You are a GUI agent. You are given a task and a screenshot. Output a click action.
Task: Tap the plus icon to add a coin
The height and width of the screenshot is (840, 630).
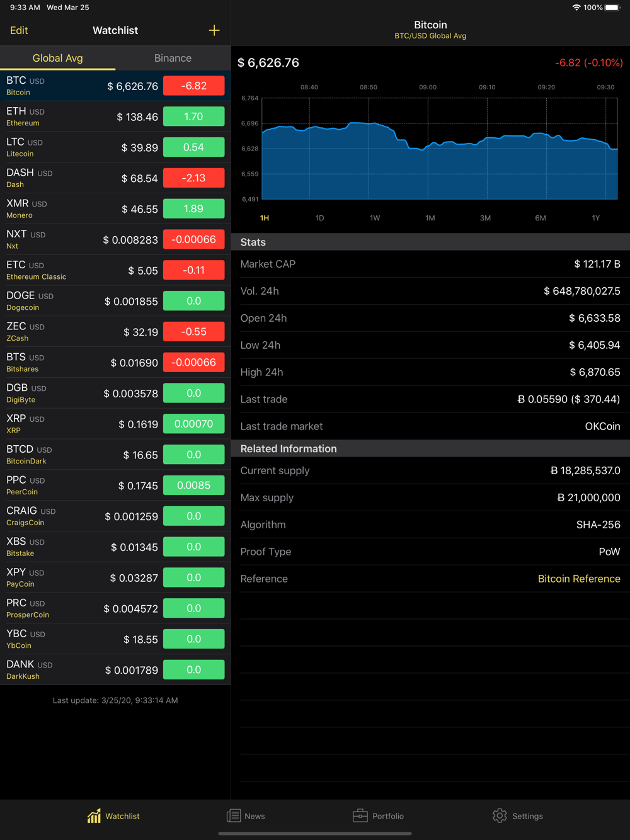pos(214,30)
